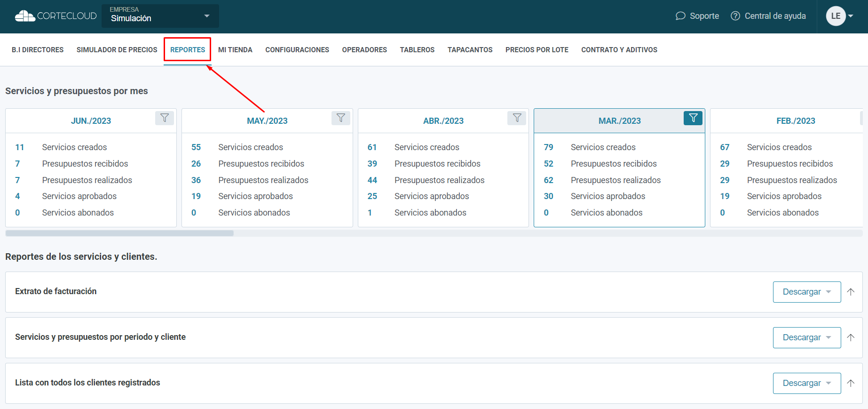Image resolution: width=868 pixels, height=409 pixels.
Task: Toggle the active MAR./2023 filter icon
Action: (693, 118)
